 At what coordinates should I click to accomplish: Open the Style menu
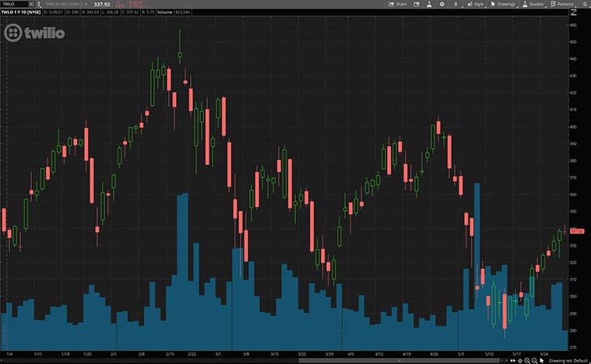click(475, 4)
